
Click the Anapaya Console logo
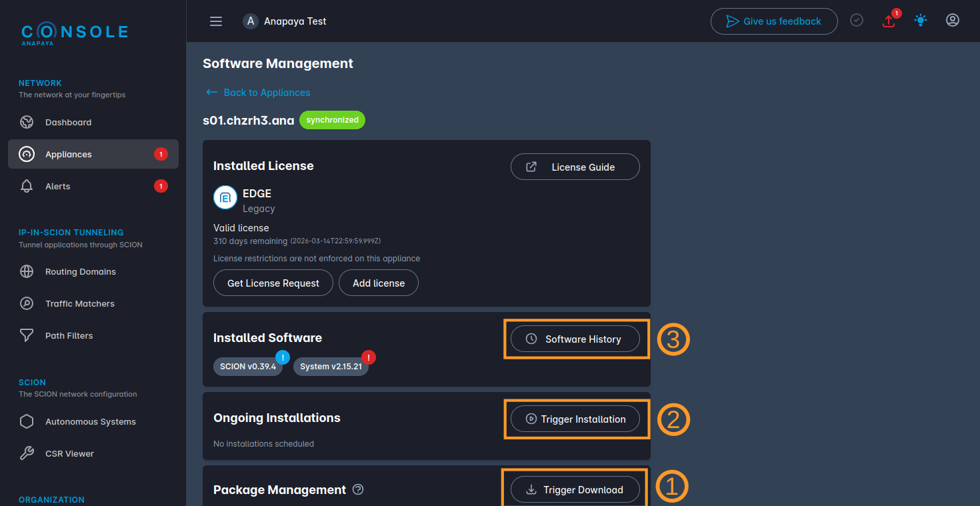74,32
